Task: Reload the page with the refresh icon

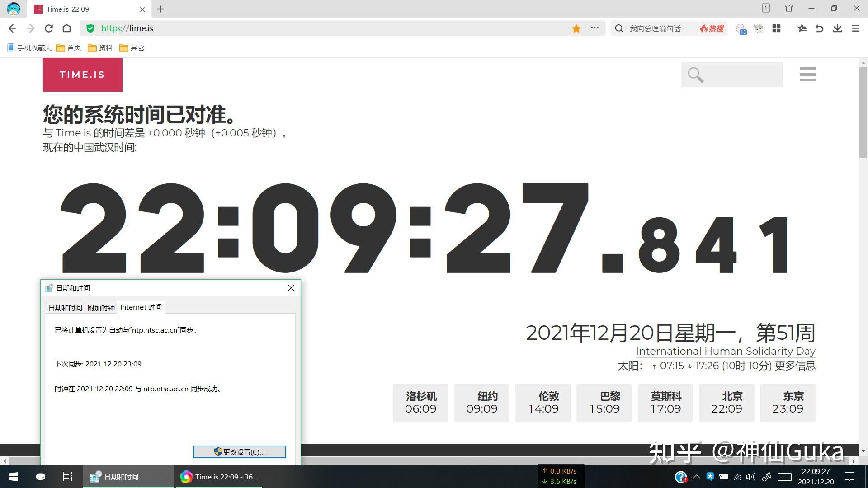Action: click(x=49, y=28)
